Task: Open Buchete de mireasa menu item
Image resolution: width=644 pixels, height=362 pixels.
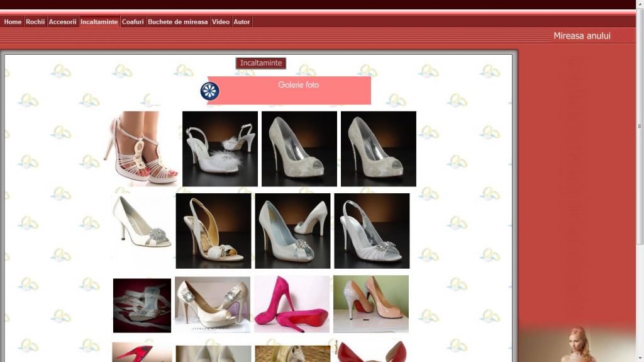Action: (177, 22)
